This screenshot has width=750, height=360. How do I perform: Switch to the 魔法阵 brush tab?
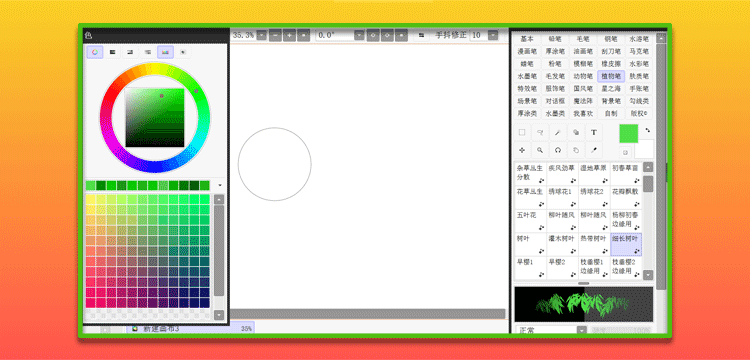click(x=583, y=101)
